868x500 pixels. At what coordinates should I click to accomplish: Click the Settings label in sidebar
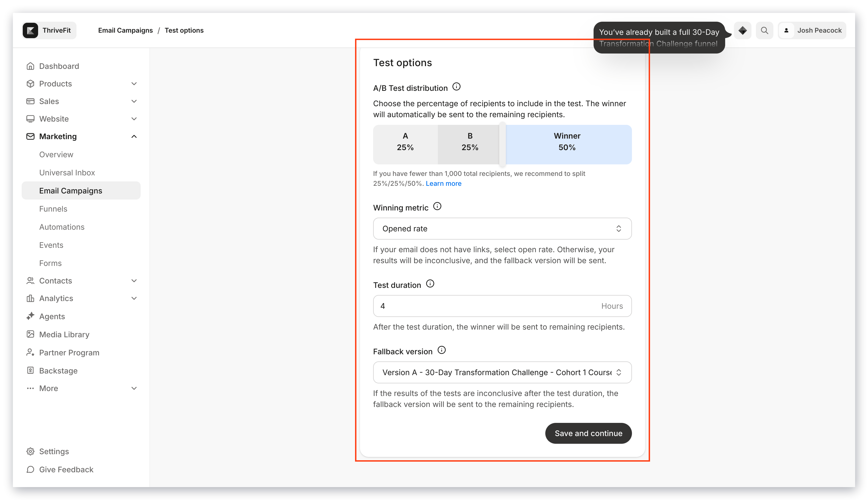tap(54, 452)
